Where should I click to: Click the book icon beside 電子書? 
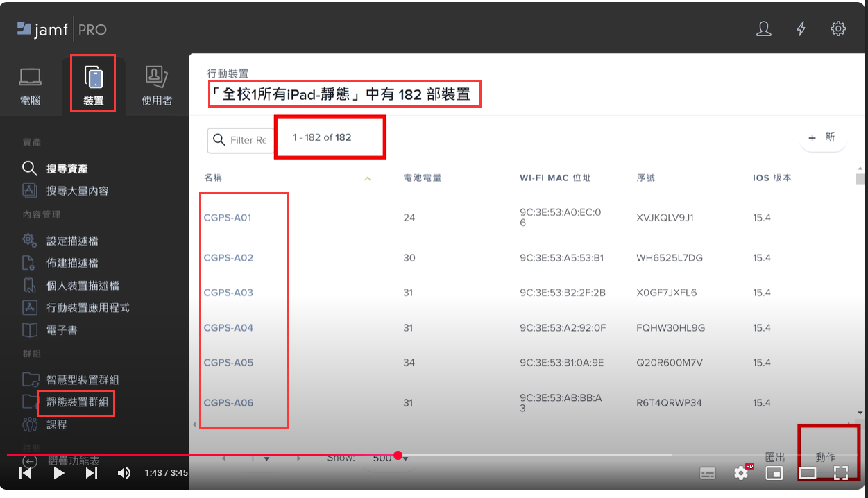29,330
